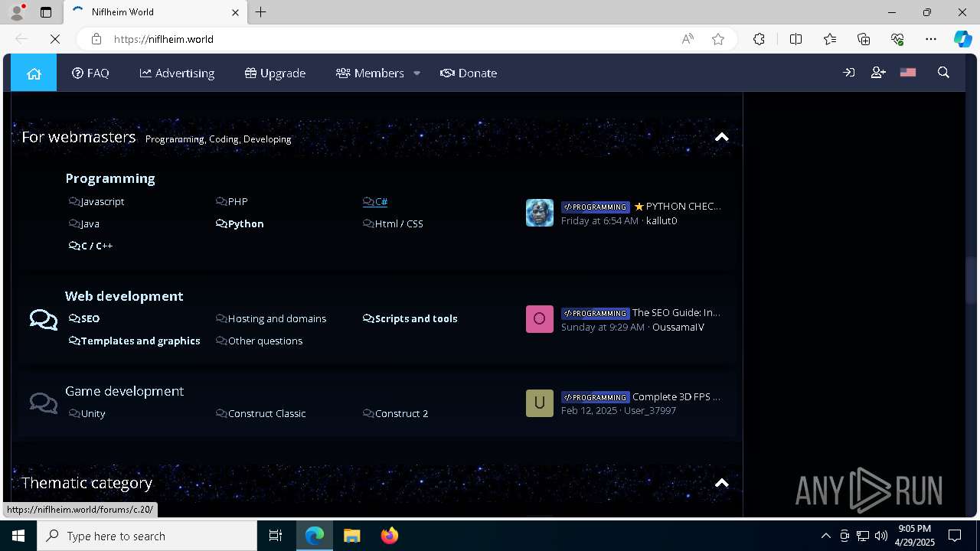The height and width of the screenshot is (551, 980).
Task: Go to the forum home icon
Action: pos(34,73)
